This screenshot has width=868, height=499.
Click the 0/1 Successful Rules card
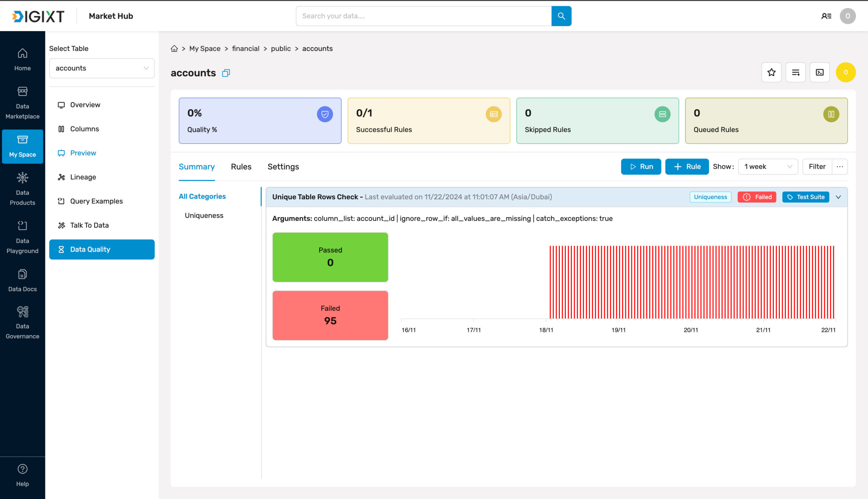click(429, 121)
